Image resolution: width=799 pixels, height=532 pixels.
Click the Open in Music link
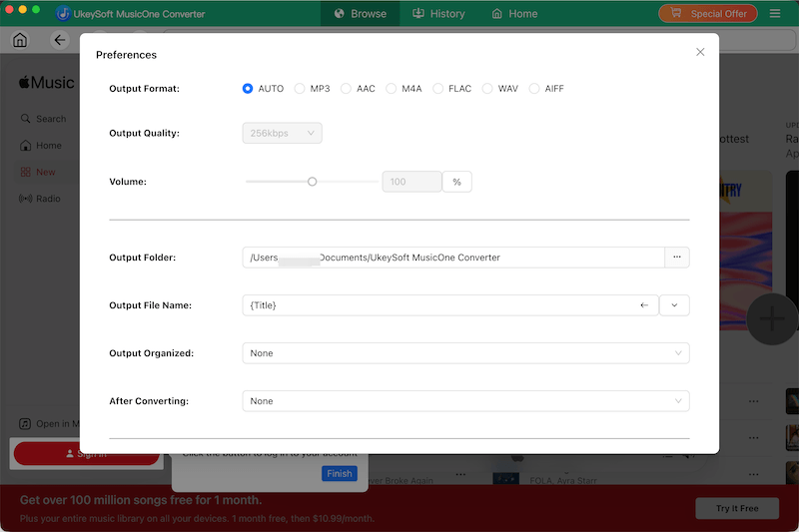coord(49,423)
